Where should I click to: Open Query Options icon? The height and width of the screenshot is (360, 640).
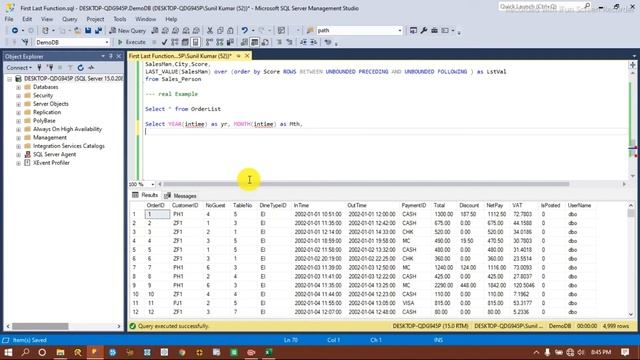pyautogui.click(x=185, y=42)
